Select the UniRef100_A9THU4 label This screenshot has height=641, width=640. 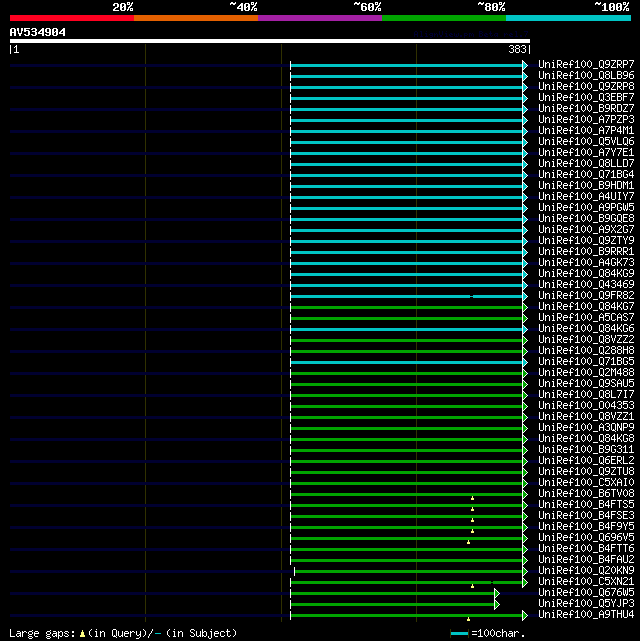tap(586, 614)
